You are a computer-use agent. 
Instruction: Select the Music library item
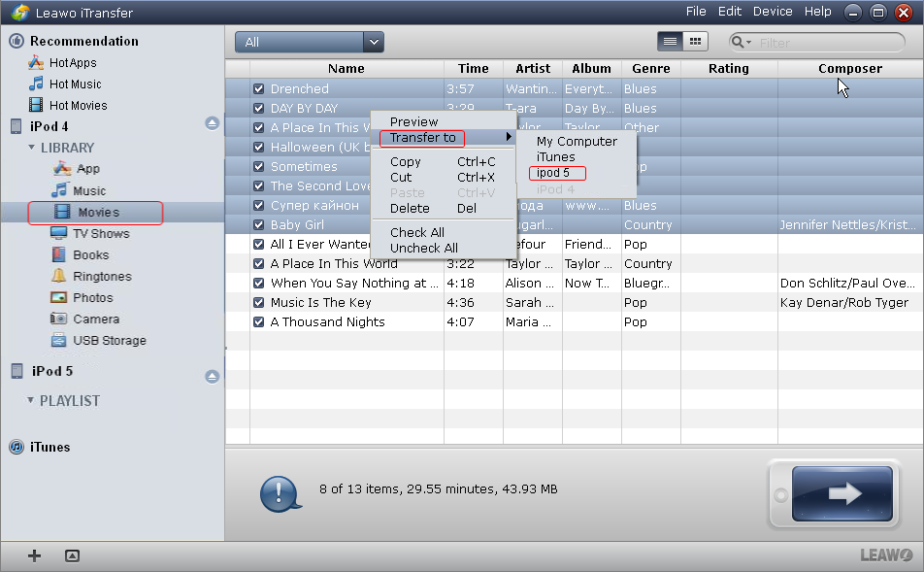point(79,190)
